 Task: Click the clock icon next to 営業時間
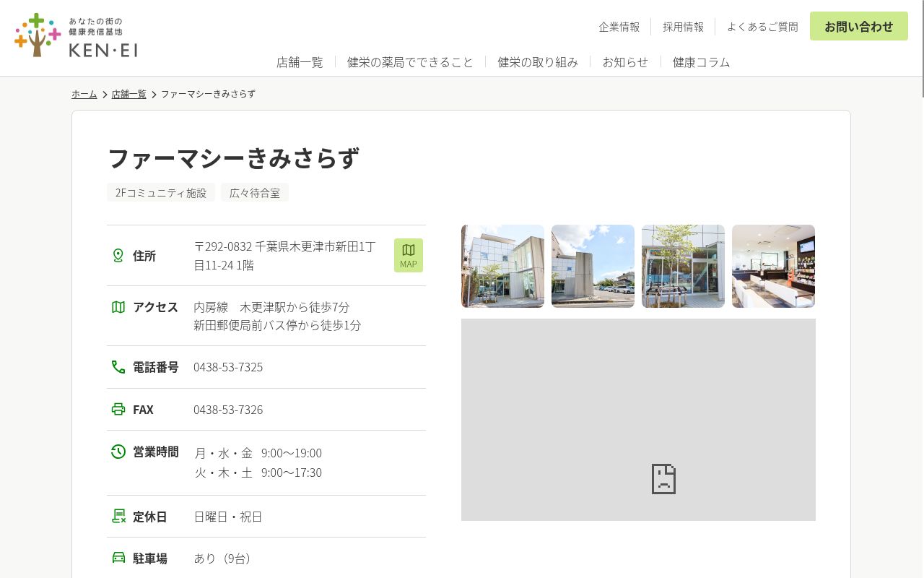pos(118,452)
